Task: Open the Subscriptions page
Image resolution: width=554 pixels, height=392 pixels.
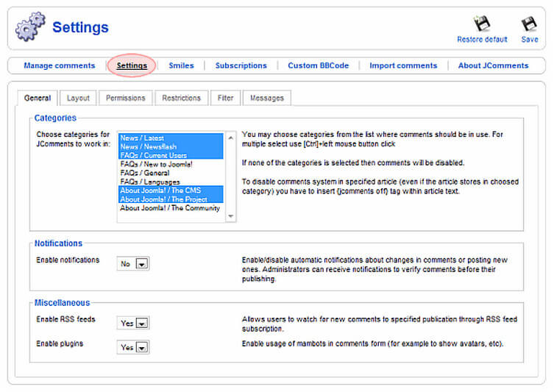Action: (241, 65)
